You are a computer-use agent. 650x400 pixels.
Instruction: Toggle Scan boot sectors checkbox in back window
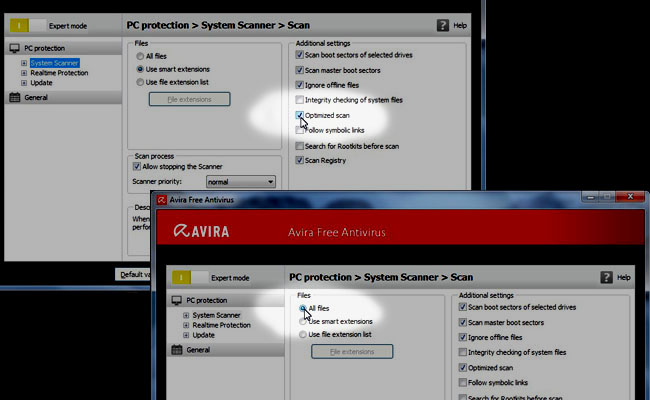299,55
